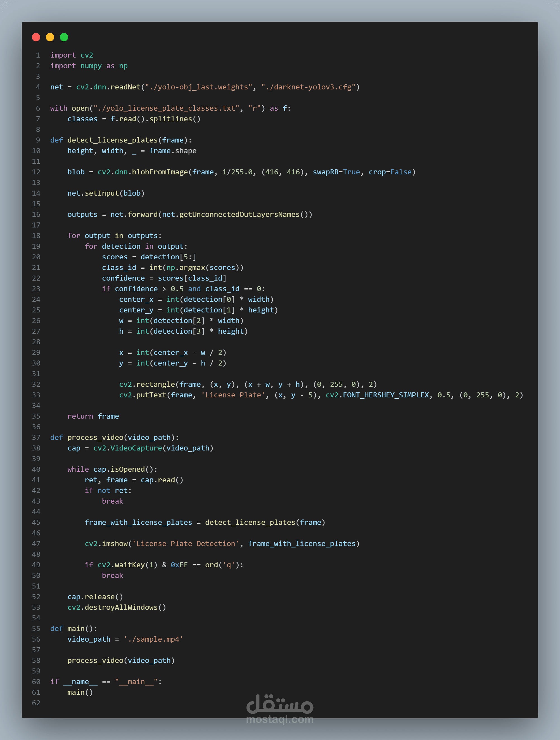Click 'y = int(center_y - h / 2)' line
This screenshot has width=560, height=740.
coord(173,363)
